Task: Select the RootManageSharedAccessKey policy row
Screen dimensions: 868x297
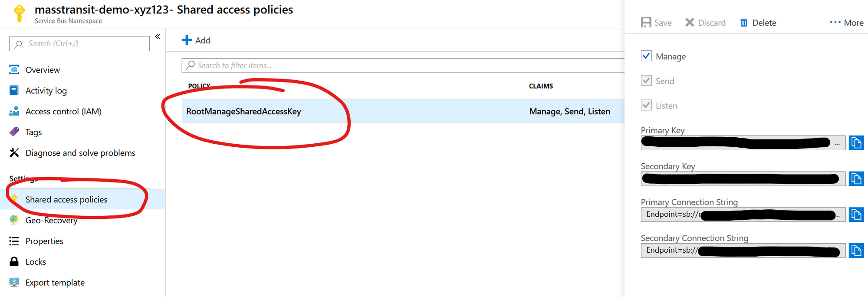Action: click(x=403, y=111)
